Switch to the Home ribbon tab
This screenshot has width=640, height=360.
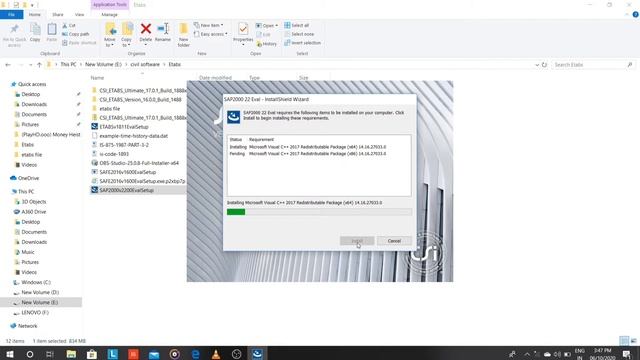pos(35,15)
